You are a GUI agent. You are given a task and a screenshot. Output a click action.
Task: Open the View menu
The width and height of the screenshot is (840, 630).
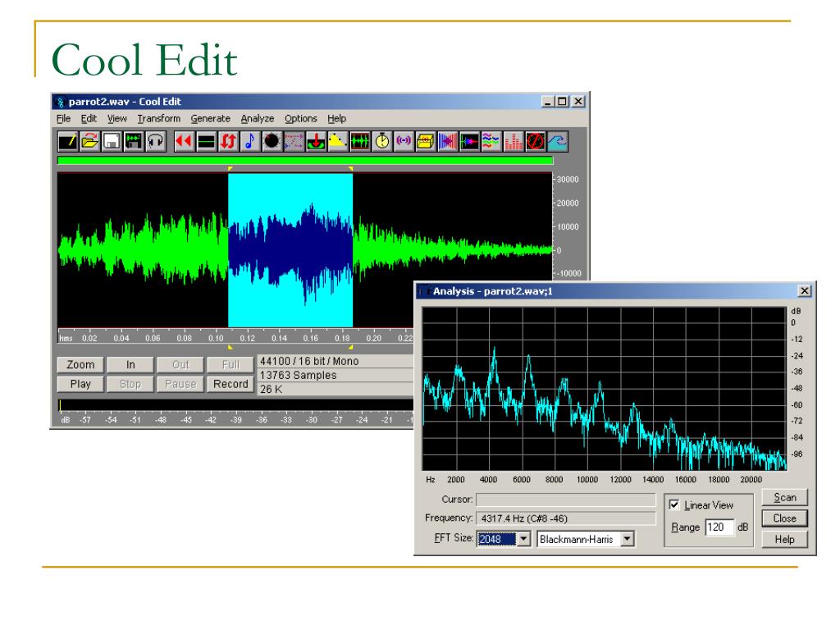coord(116,118)
